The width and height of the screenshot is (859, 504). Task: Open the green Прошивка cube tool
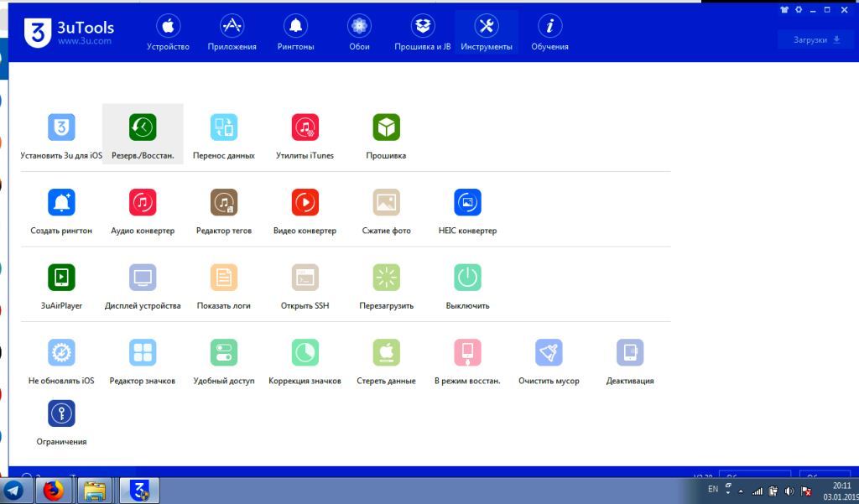click(x=386, y=137)
